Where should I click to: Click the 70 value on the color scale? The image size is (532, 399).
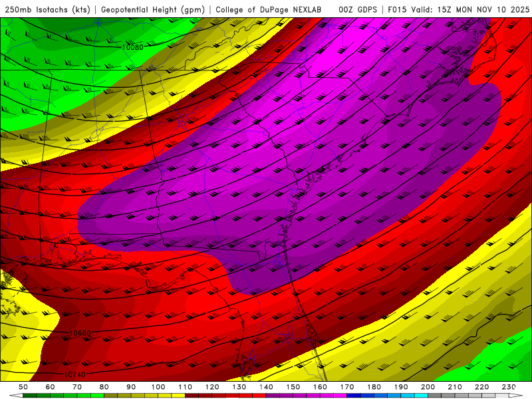tap(77, 387)
